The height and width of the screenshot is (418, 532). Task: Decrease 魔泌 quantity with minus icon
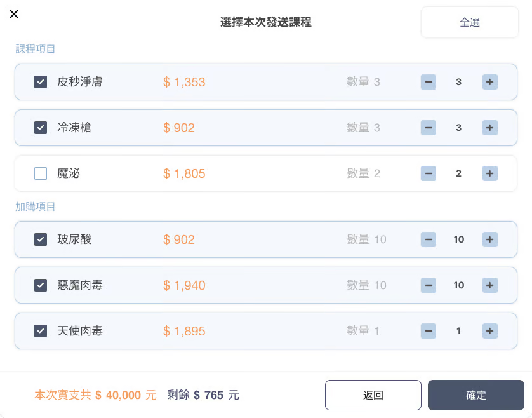(x=429, y=173)
